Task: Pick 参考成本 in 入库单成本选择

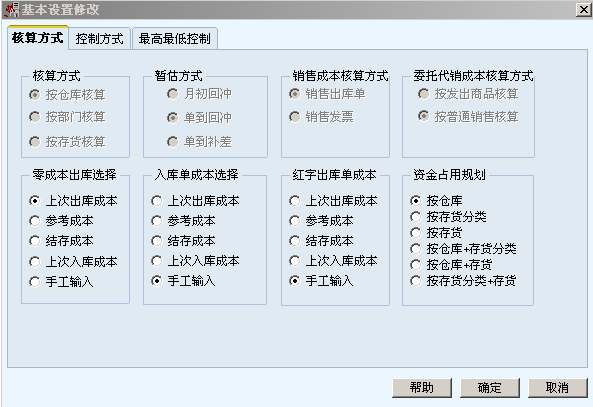Action: (183, 221)
